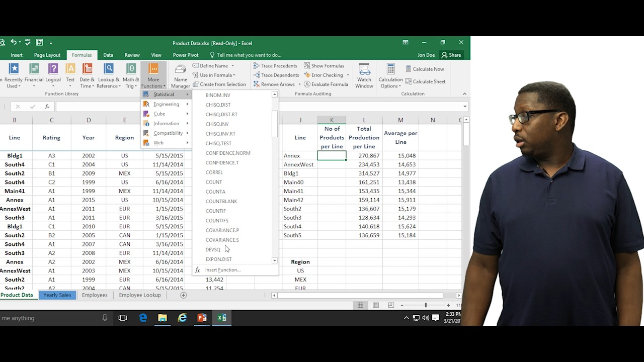This screenshot has width=644, height=362.
Task: Open the Financial functions list
Action: [x=34, y=75]
